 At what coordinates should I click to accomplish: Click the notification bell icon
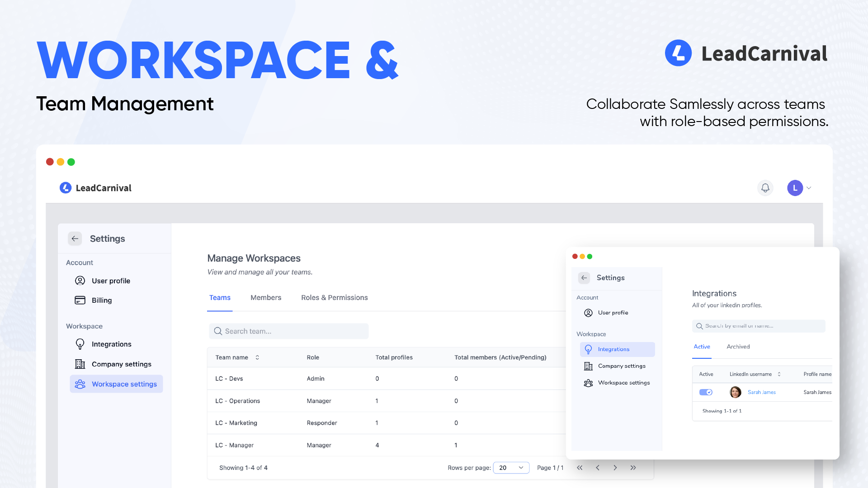(x=765, y=188)
